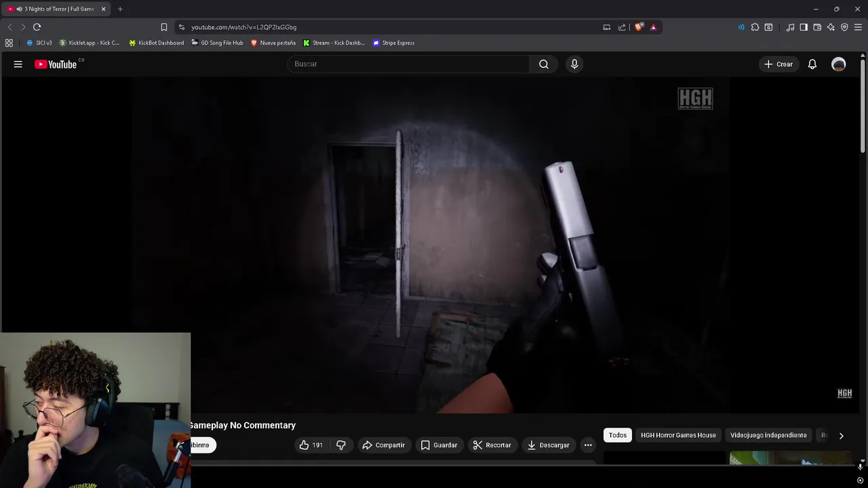Select the Videojuego independiente chip
The image size is (868, 488).
768,435
